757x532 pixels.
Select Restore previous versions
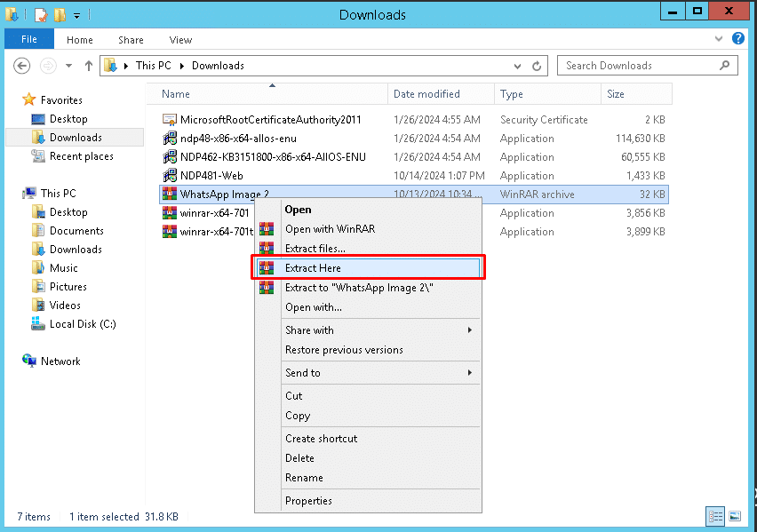(x=344, y=350)
